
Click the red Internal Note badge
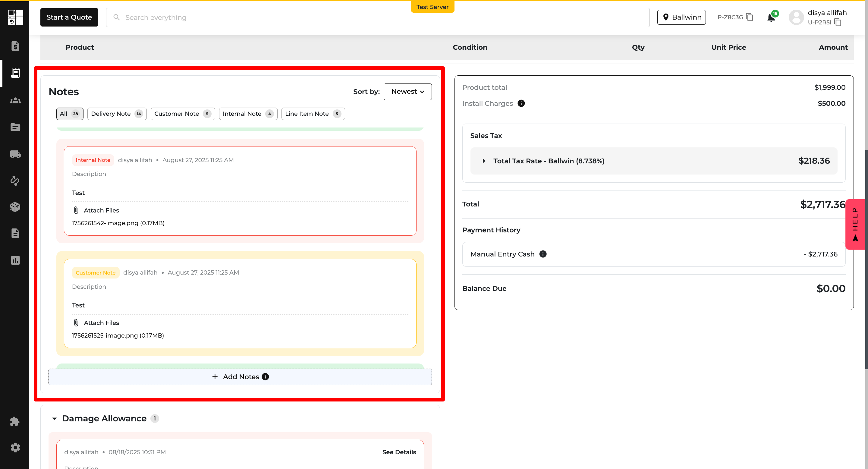pyautogui.click(x=93, y=160)
